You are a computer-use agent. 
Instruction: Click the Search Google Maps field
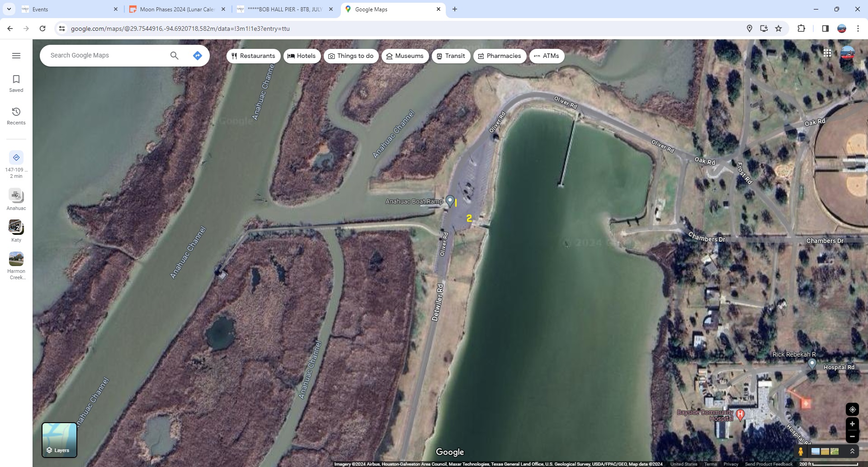coord(106,56)
